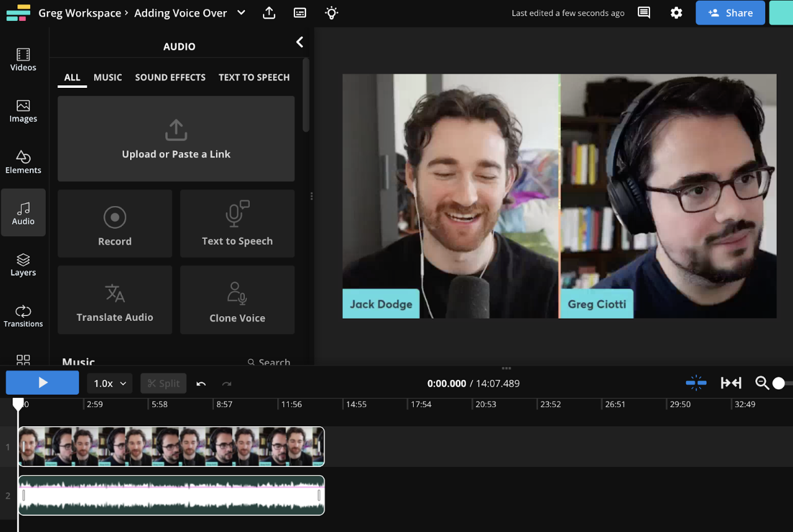Click the undo arrow

pyautogui.click(x=201, y=384)
